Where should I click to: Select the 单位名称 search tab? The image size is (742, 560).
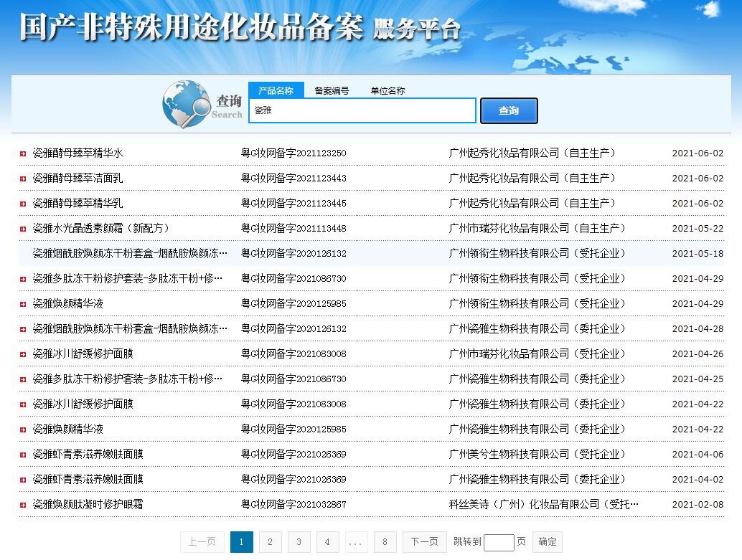coord(388,90)
